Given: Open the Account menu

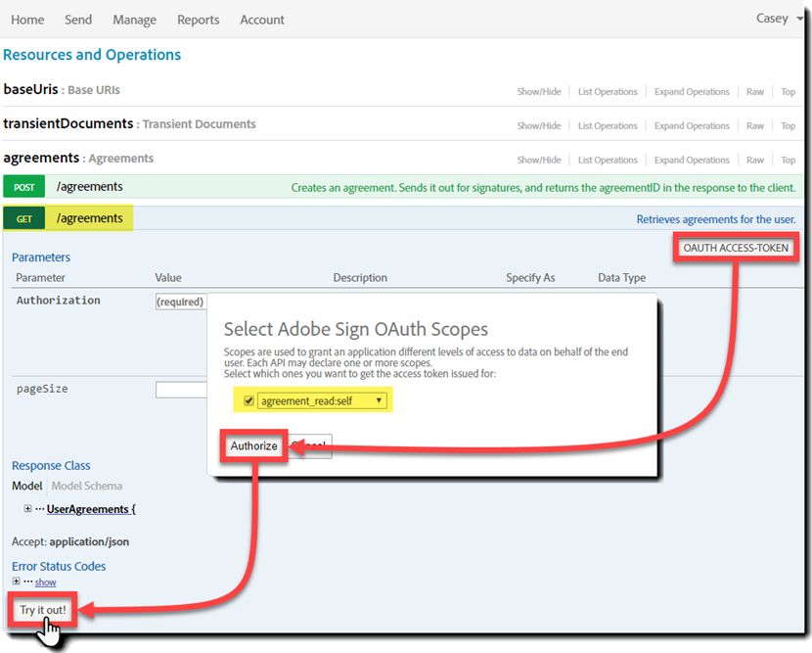Looking at the screenshot, I should 261,20.
